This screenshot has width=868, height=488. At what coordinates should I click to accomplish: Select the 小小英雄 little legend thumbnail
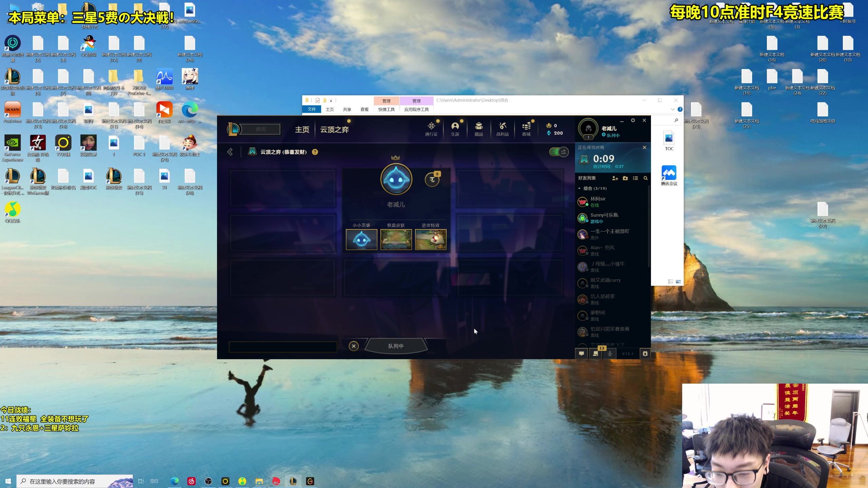(x=361, y=239)
